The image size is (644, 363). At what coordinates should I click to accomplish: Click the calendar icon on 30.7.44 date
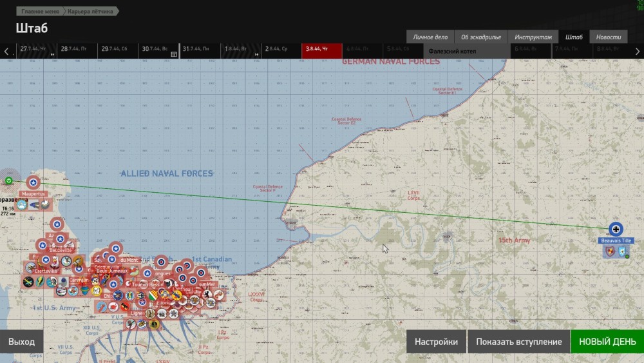(x=173, y=54)
